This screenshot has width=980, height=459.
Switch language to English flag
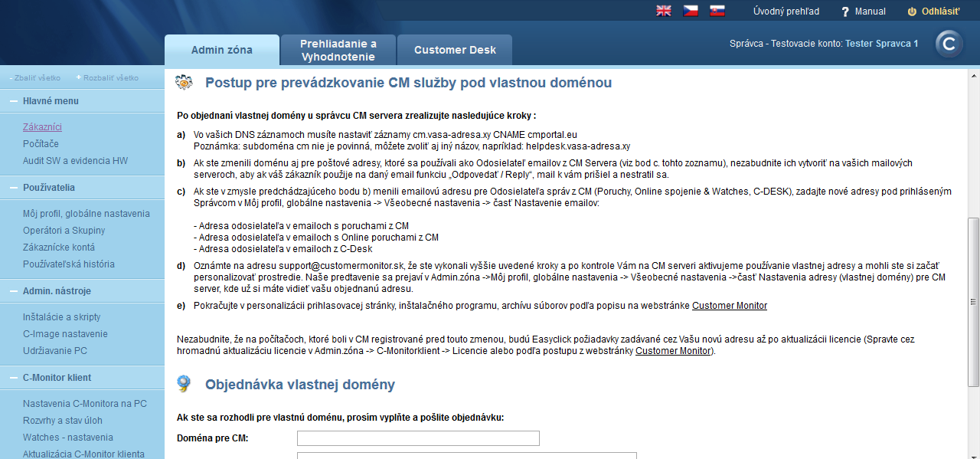[x=664, y=11]
